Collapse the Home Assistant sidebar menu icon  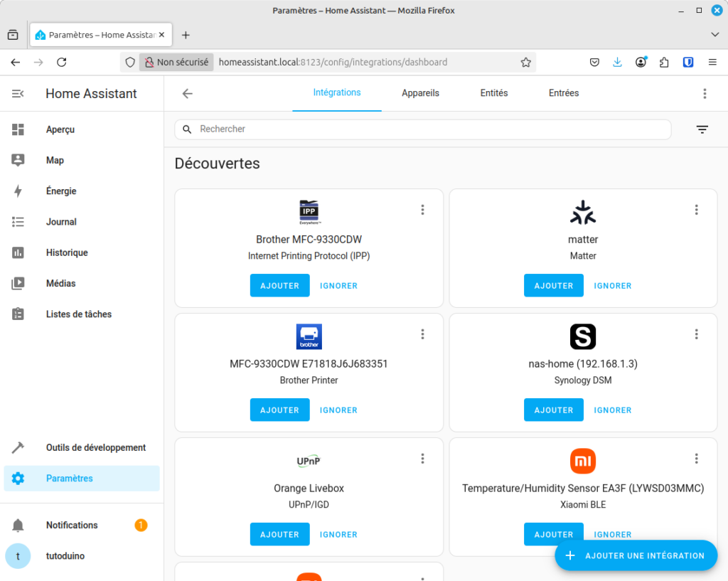(18, 94)
